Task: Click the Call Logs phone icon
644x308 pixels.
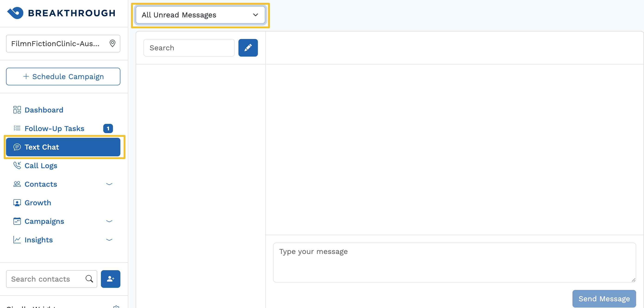Action: pos(17,166)
